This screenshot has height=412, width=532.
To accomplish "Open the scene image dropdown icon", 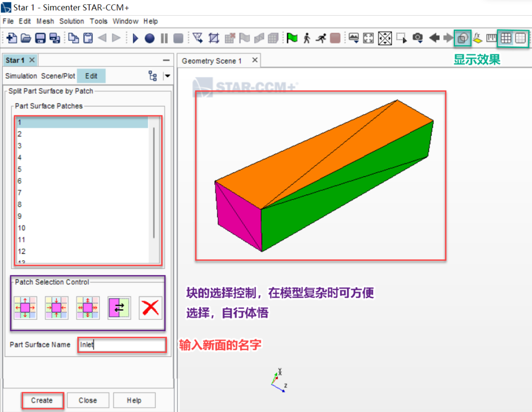I will tap(354, 38).
